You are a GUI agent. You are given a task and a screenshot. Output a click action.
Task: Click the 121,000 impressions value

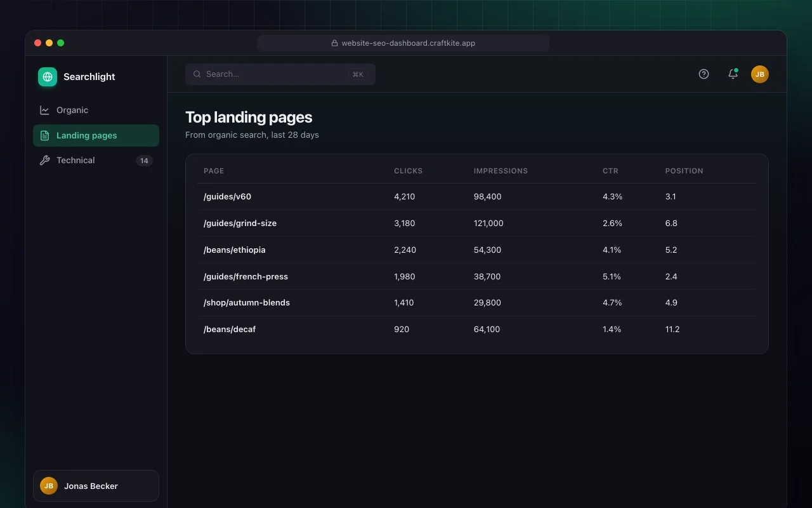click(488, 224)
